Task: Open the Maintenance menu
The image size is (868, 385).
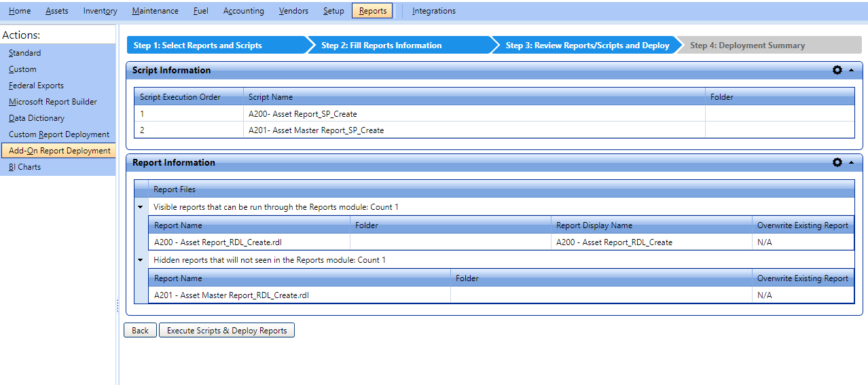Action: coord(156,11)
